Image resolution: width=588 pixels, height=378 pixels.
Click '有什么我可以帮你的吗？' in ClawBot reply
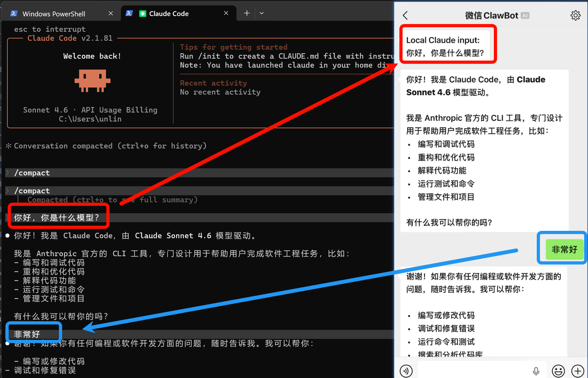pos(449,223)
